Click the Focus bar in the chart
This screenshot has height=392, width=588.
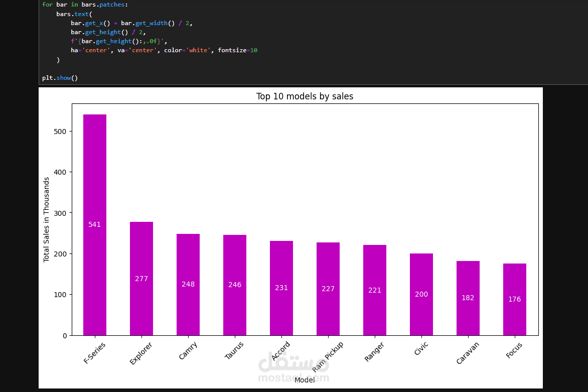pos(515,299)
